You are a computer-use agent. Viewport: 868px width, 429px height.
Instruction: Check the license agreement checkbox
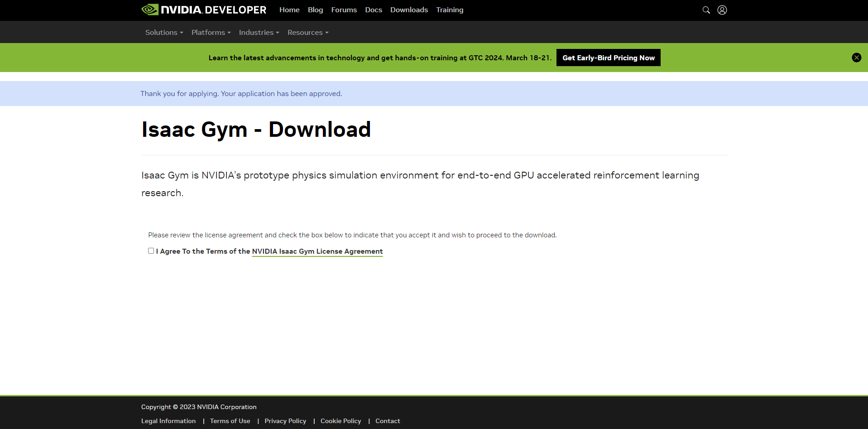(151, 251)
